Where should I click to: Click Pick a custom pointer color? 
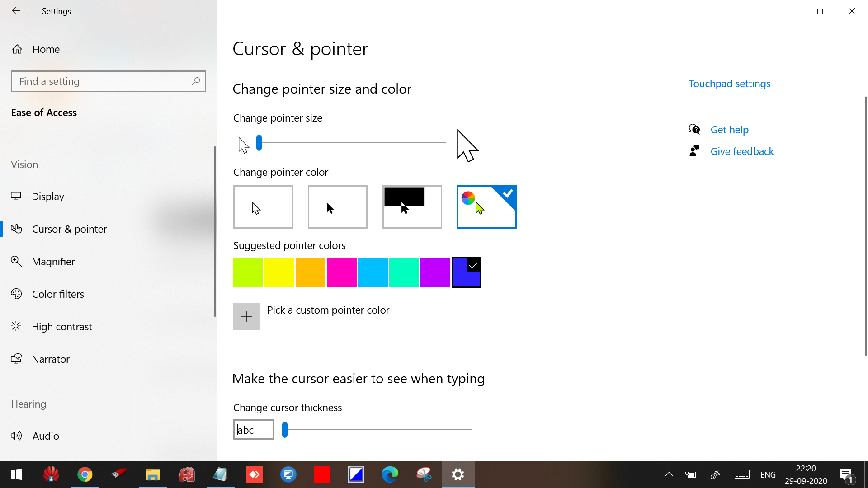click(x=247, y=316)
